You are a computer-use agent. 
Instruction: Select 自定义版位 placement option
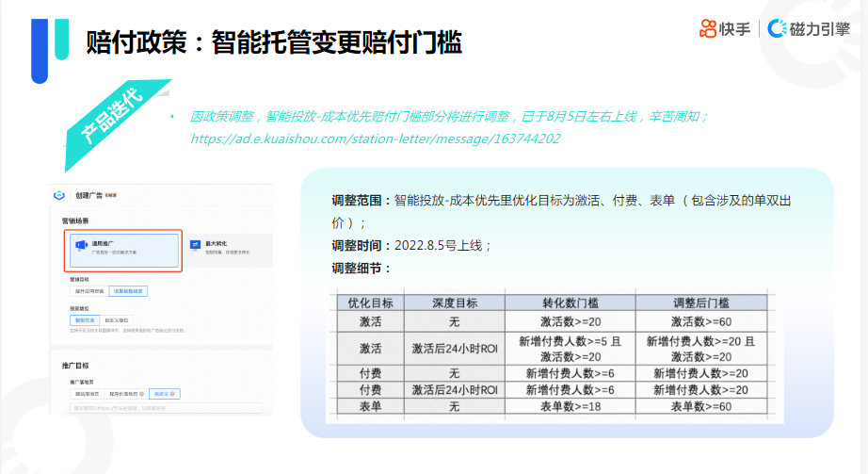[116, 320]
